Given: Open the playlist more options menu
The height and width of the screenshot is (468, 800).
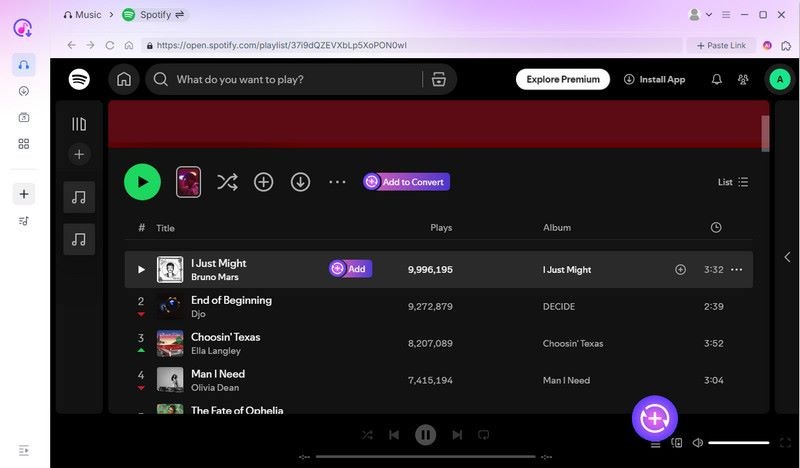Looking at the screenshot, I should pyautogui.click(x=337, y=182).
